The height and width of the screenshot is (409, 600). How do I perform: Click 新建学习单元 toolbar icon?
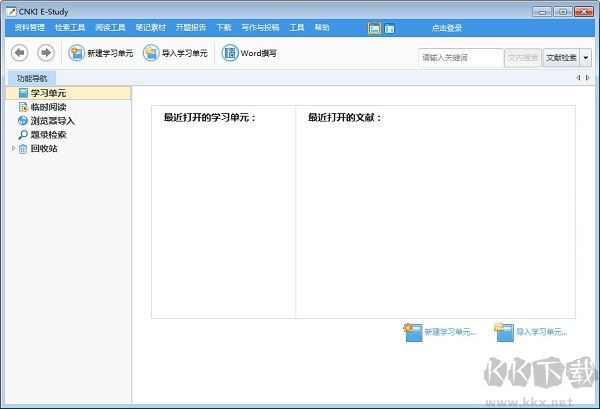(76, 53)
